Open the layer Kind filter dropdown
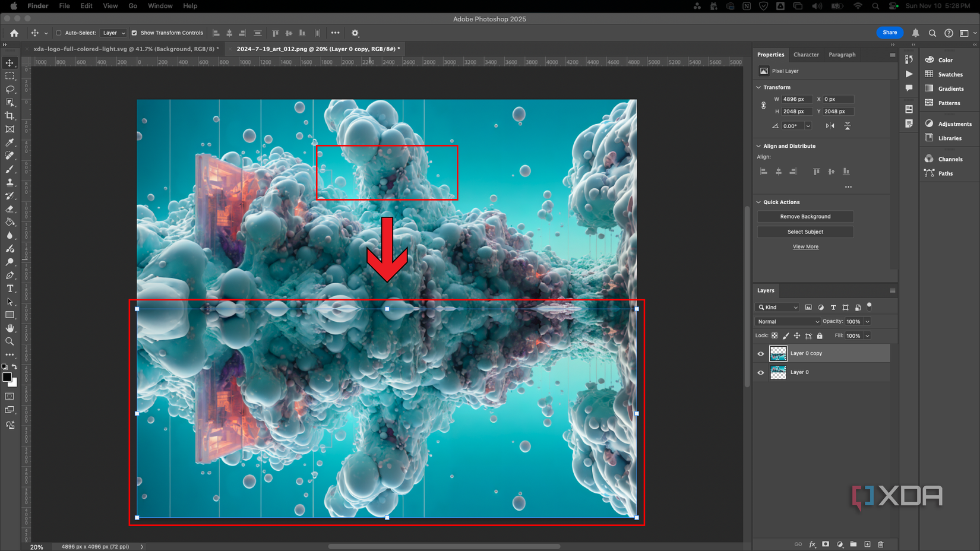Viewport: 980px width, 551px height. point(778,307)
